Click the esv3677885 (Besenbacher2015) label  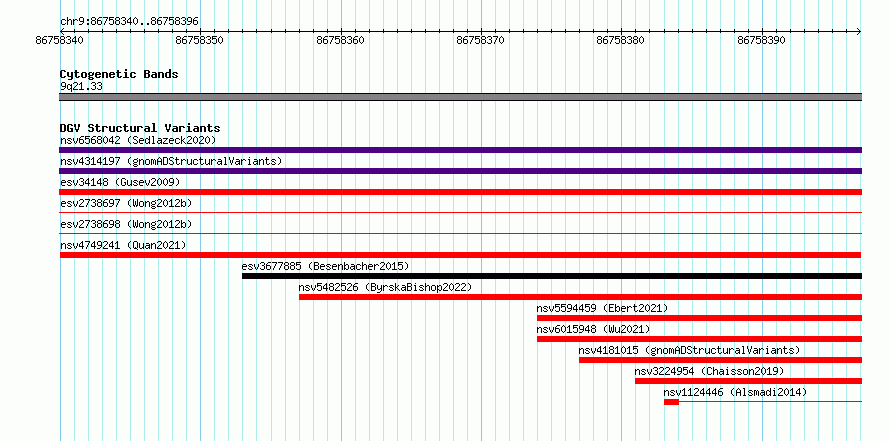(x=325, y=266)
